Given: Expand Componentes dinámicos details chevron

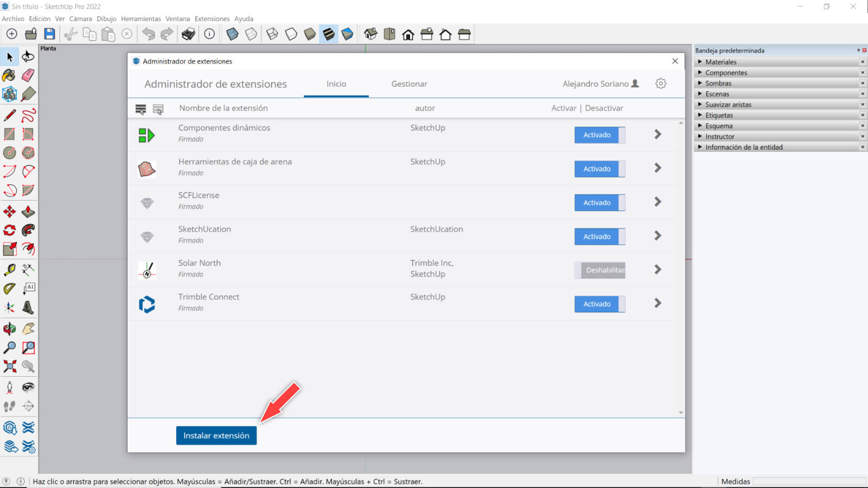Looking at the screenshot, I should (x=658, y=134).
